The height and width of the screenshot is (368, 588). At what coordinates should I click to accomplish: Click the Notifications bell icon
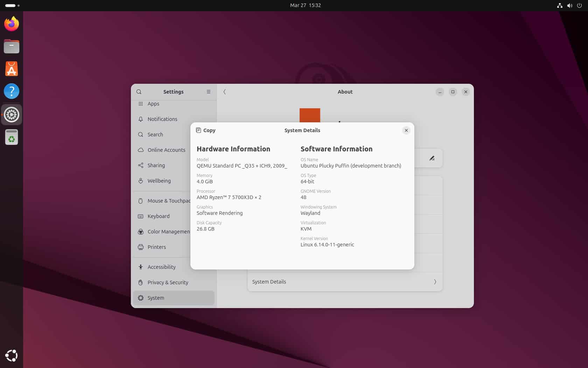point(141,119)
